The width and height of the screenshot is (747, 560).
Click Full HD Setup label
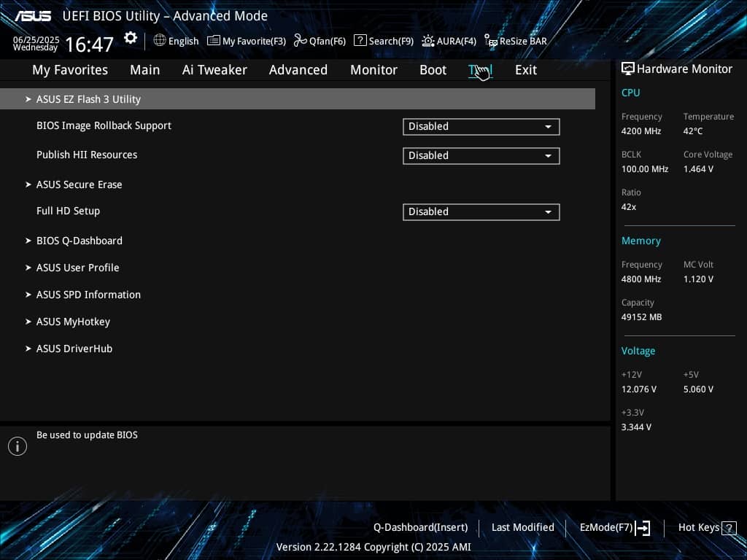tap(68, 211)
